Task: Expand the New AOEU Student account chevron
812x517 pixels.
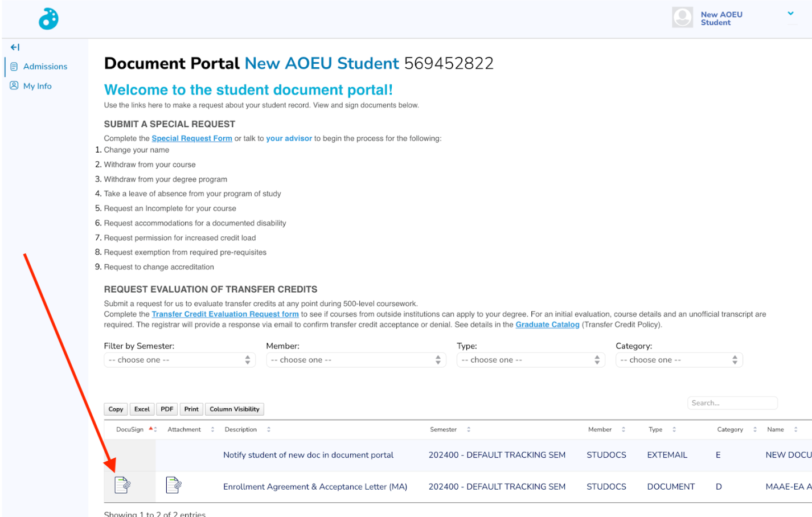Action: pyautogui.click(x=790, y=13)
